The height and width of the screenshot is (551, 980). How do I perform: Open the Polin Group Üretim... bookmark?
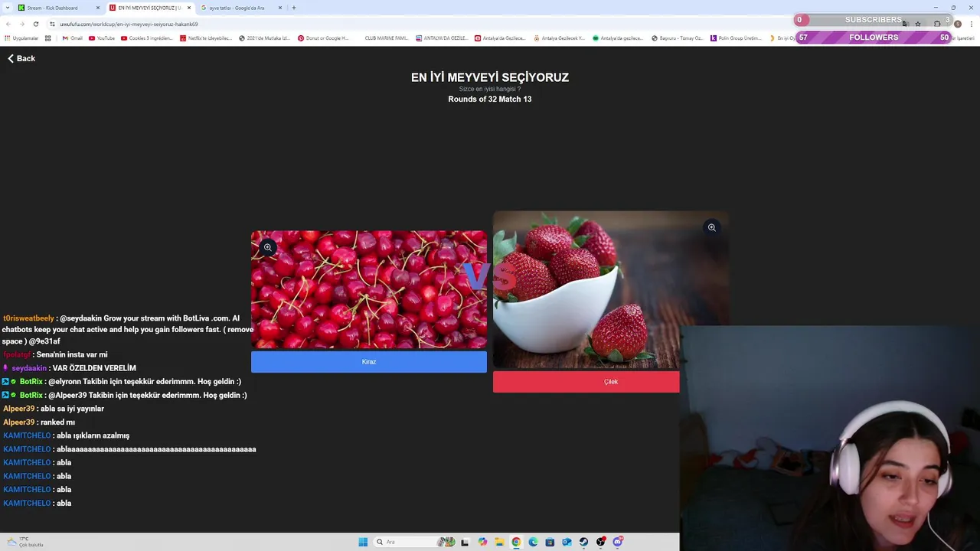[736, 37]
